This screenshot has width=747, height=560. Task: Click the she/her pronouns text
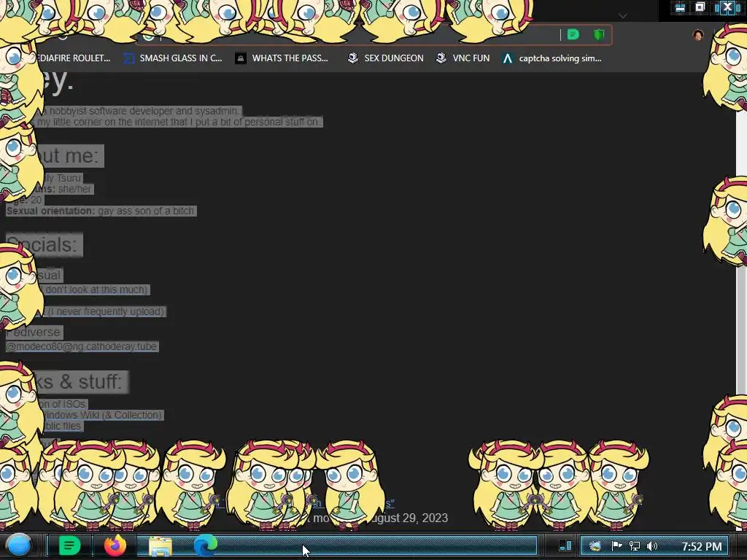pos(75,189)
